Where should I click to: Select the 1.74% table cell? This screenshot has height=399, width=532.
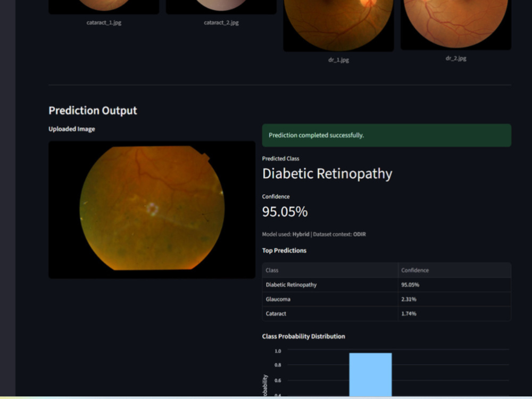[x=454, y=313]
